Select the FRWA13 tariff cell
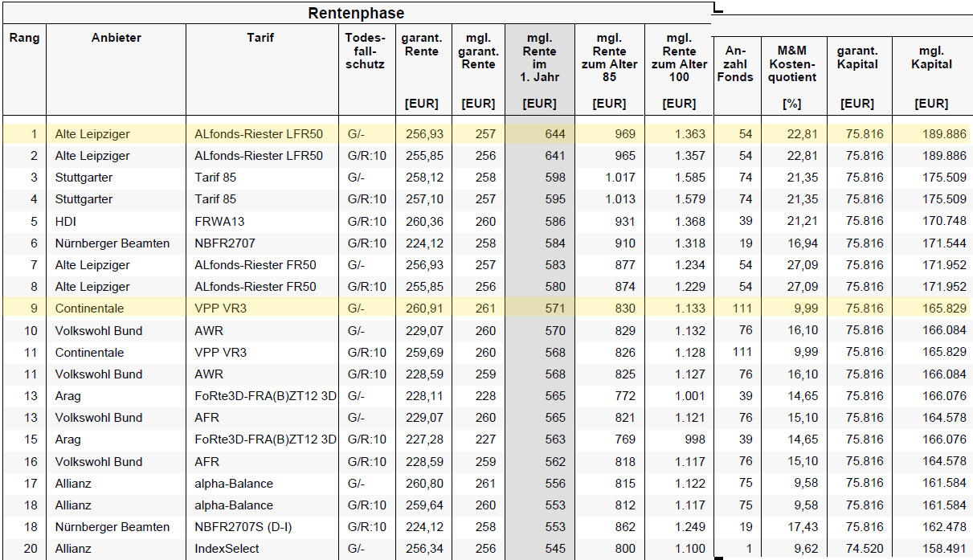 tap(221, 221)
